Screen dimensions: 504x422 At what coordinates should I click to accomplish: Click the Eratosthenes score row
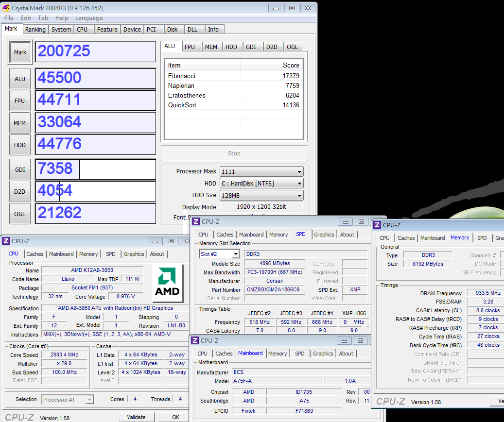pos(234,95)
